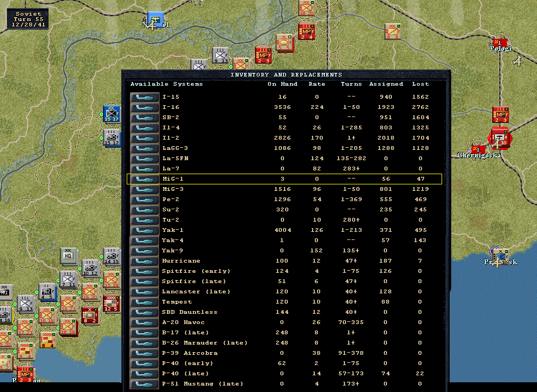Viewport: 537px width, 392px height.
Task: Click the aircraft icon beside La-5FN
Action: tap(144, 159)
